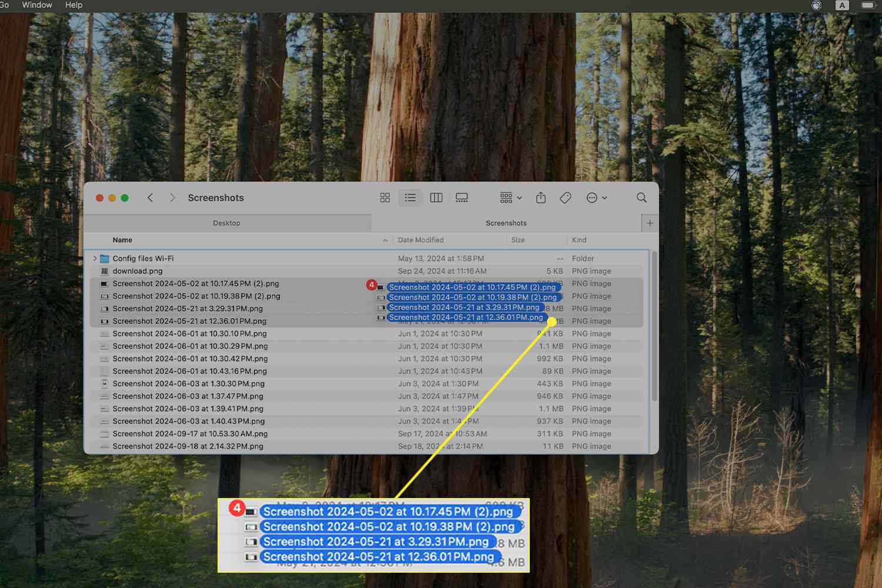Go forward with the right chevron

(172, 198)
